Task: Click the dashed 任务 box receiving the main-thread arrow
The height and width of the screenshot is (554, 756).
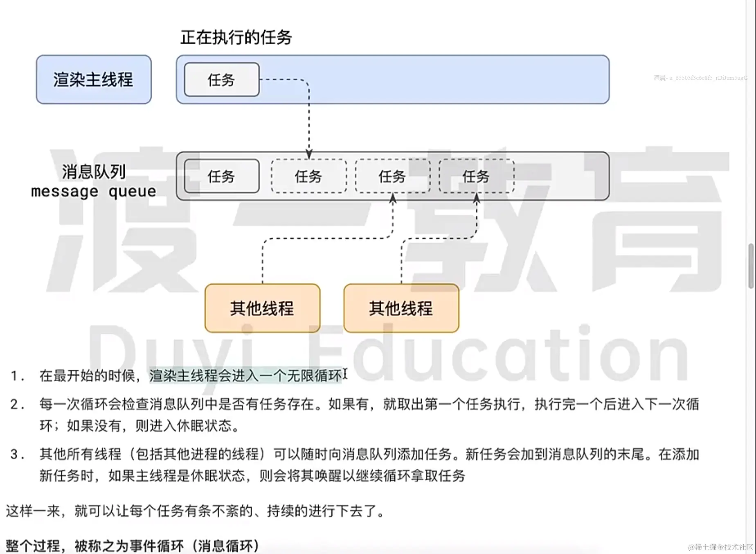Action: (309, 176)
